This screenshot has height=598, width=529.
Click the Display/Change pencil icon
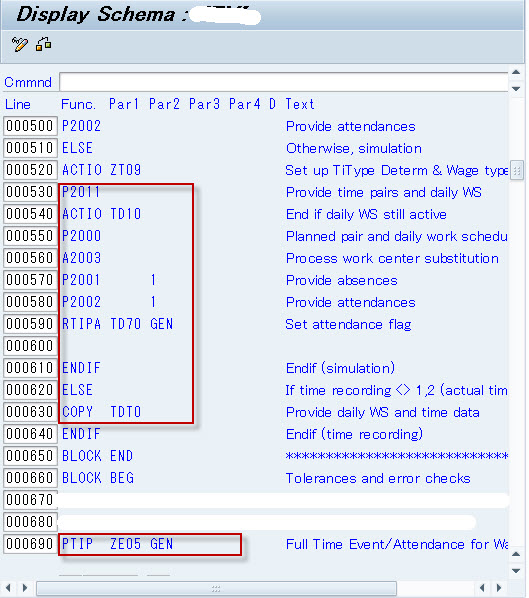tap(19, 44)
